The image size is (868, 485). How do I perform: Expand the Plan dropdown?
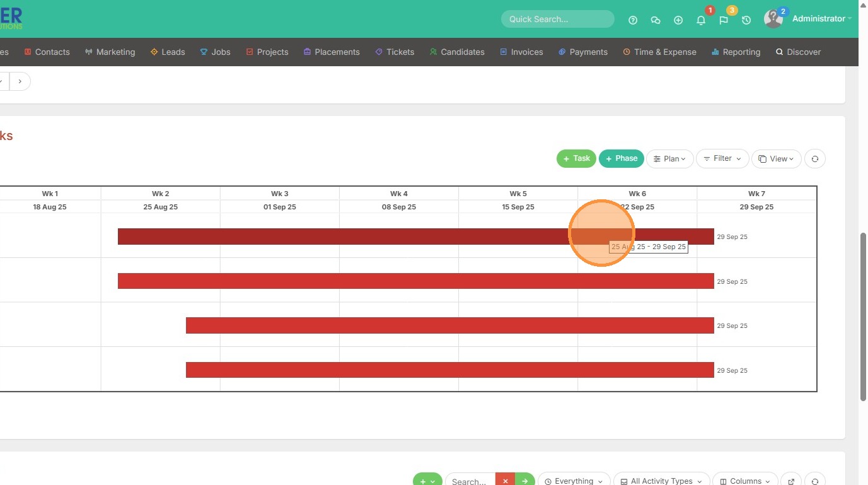669,159
